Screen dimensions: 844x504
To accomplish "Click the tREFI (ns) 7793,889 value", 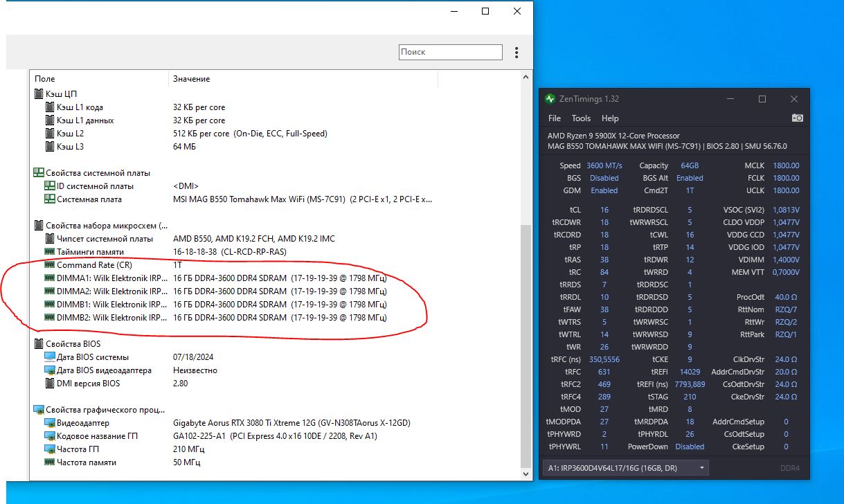I will pyautogui.click(x=690, y=384).
